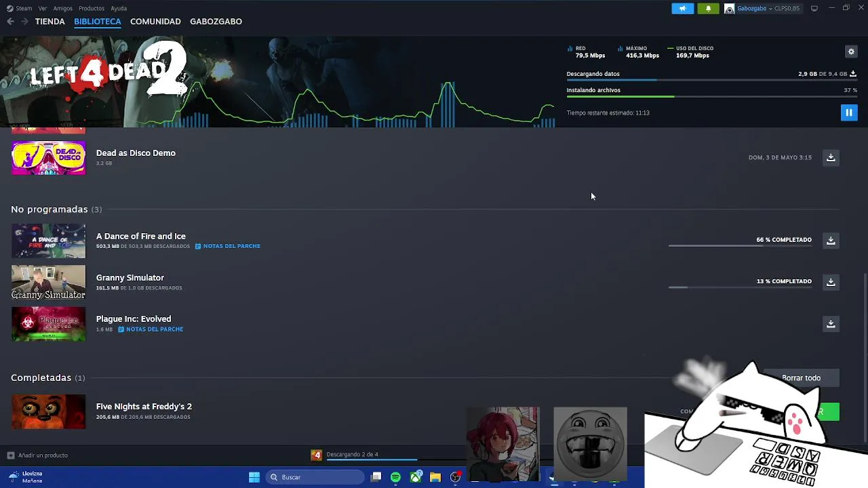Start download for Dead as Disco Demo

831,157
